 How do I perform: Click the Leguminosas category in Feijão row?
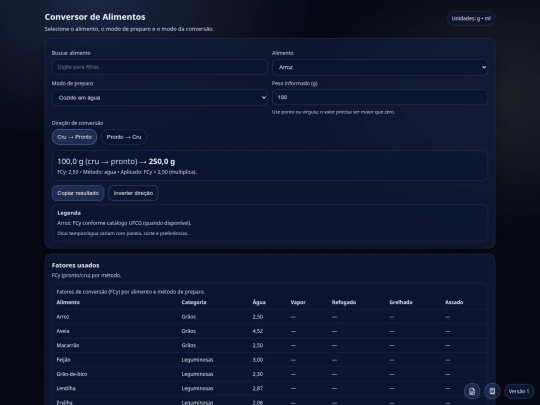click(x=197, y=360)
